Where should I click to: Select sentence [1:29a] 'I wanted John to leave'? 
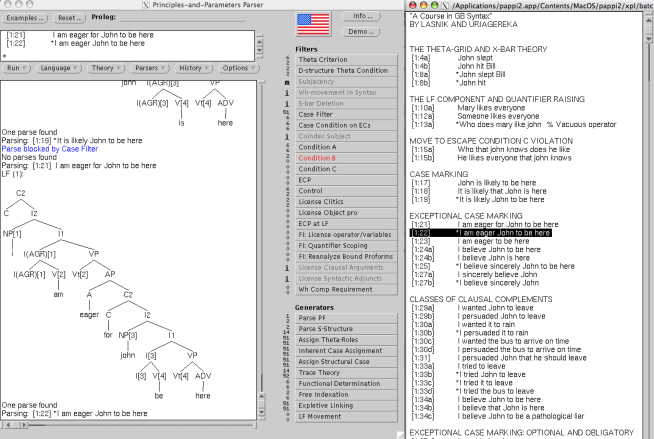coord(473,308)
